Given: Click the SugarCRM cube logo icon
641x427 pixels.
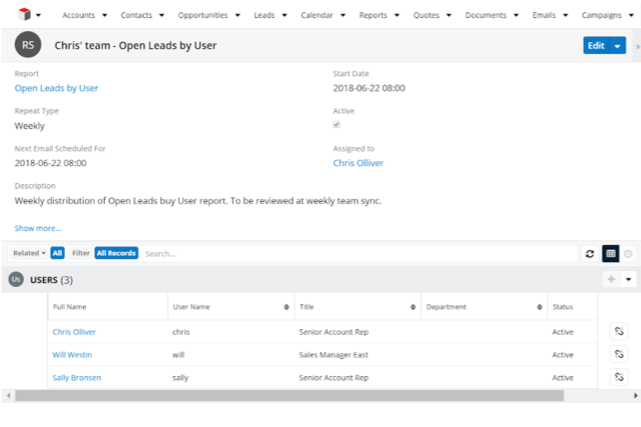Looking at the screenshot, I should pos(23,15).
